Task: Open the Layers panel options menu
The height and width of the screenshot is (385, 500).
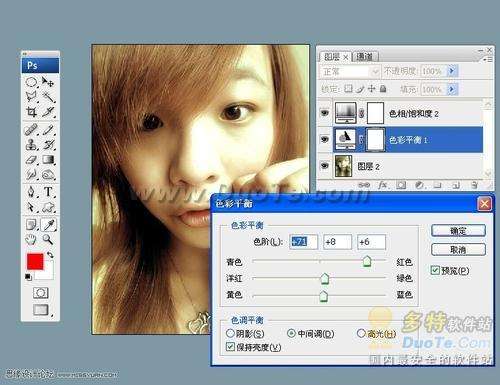Action: pyautogui.click(x=489, y=59)
